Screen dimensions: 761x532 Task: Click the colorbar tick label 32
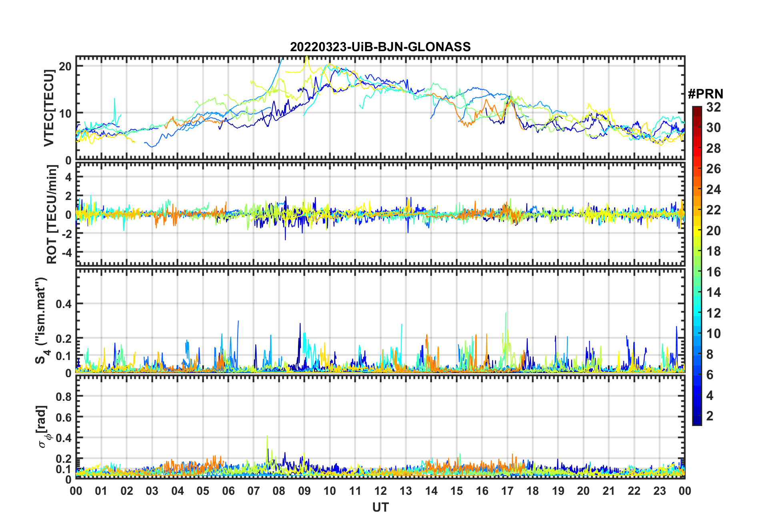coord(713,107)
